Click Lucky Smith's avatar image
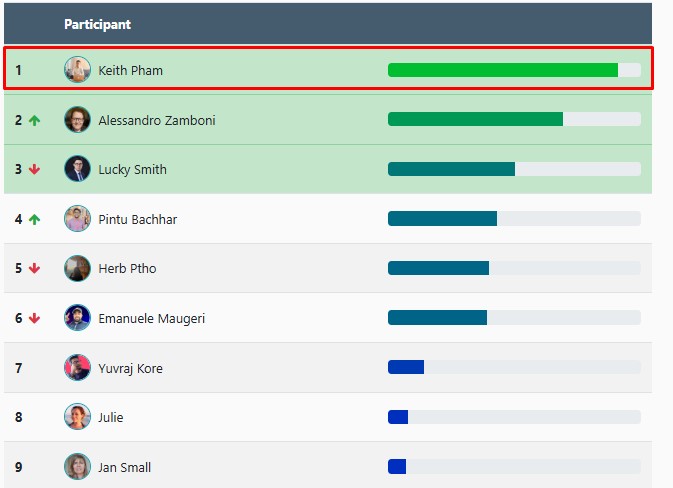 [77, 169]
